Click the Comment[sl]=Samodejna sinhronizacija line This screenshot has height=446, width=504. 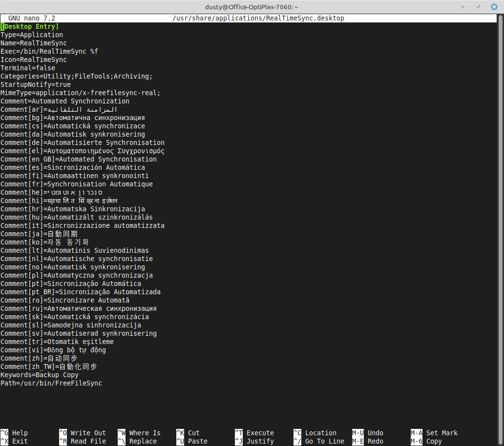point(71,325)
